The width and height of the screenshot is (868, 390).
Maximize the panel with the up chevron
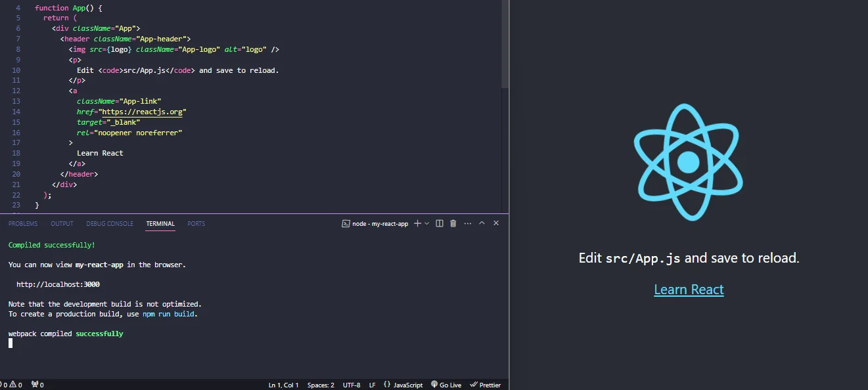pos(482,223)
